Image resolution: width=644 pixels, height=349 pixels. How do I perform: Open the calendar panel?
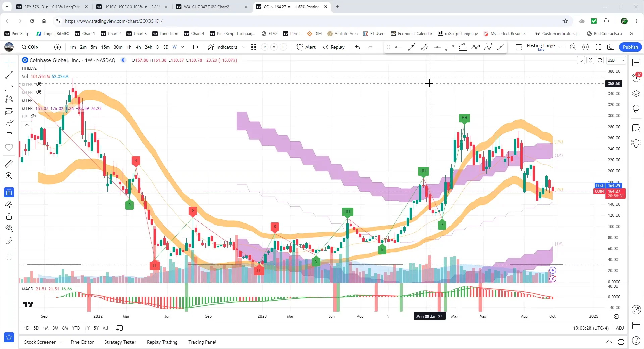636,325
